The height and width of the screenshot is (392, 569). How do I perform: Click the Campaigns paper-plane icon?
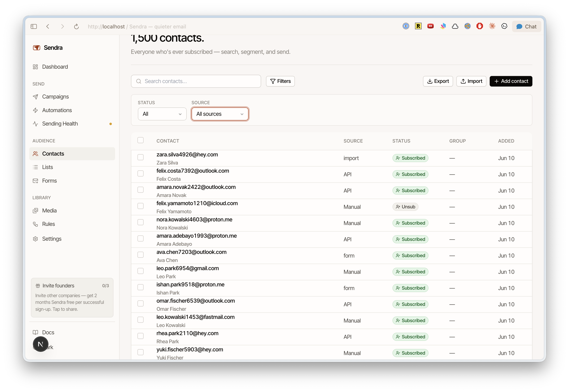35,97
